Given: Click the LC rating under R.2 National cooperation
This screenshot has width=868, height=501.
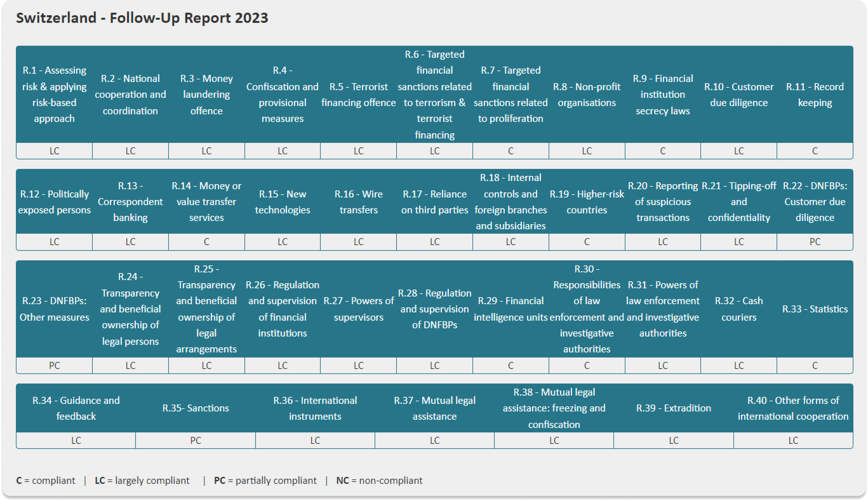Looking at the screenshot, I should click(130, 151).
